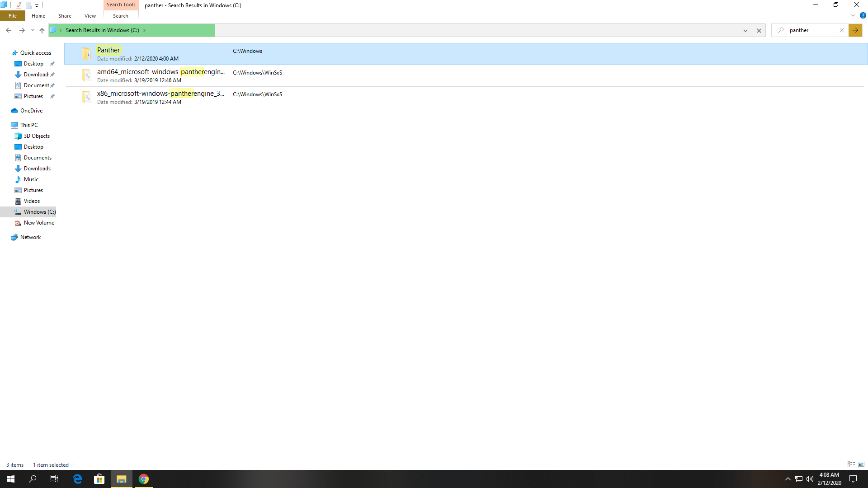The height and width of the screenshot is (488, 868).
Task: Start search with the green Go arrow
Action: point(855,30)
